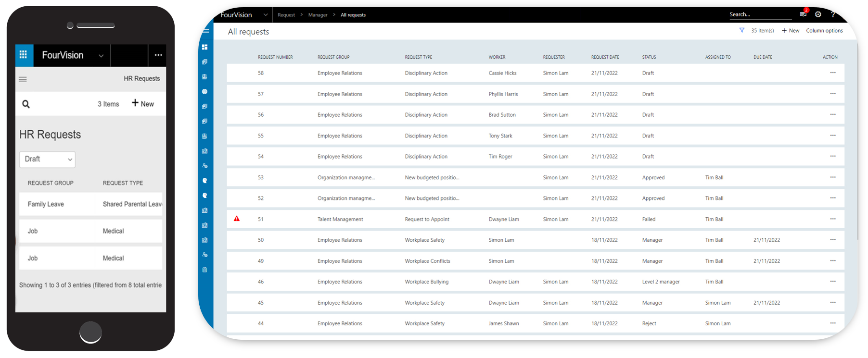The image size is (868, 358).
Task: Click the red warning icon on request 51
Action: coord(237,219)
